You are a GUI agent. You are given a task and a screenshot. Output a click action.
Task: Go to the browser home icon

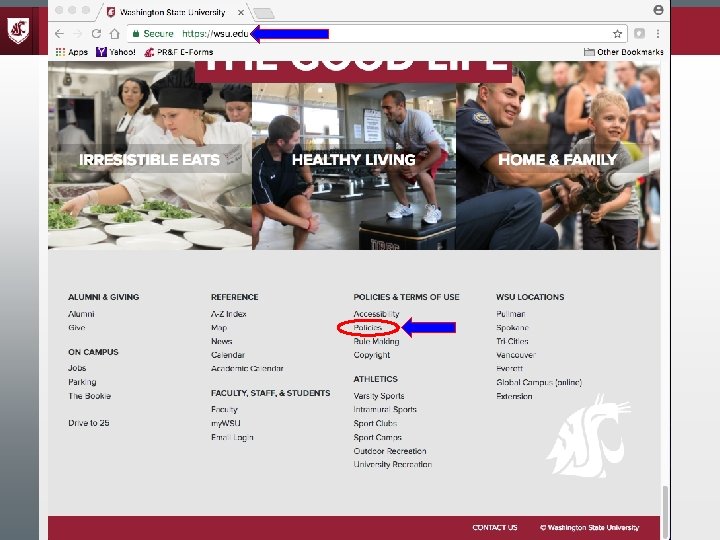coord(114,34)
